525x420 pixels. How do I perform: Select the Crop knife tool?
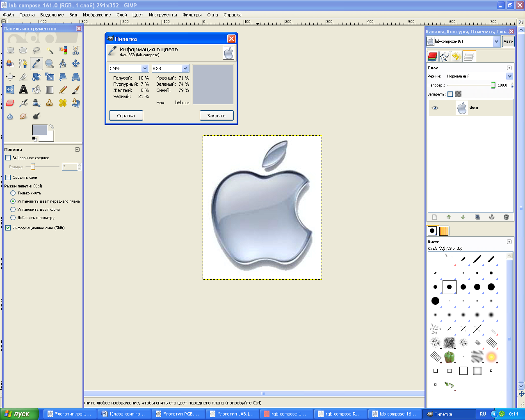coord(23,77)
